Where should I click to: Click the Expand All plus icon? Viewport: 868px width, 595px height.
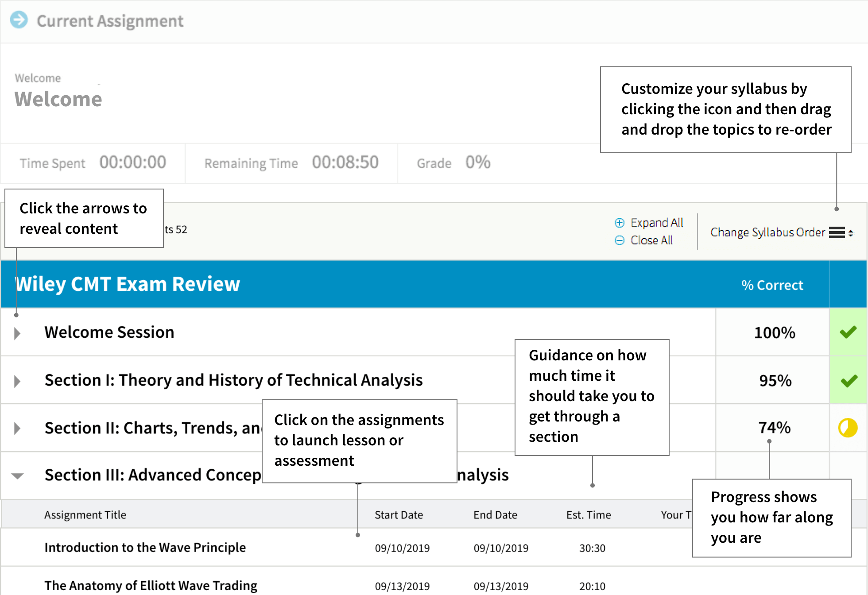(620, 223)
